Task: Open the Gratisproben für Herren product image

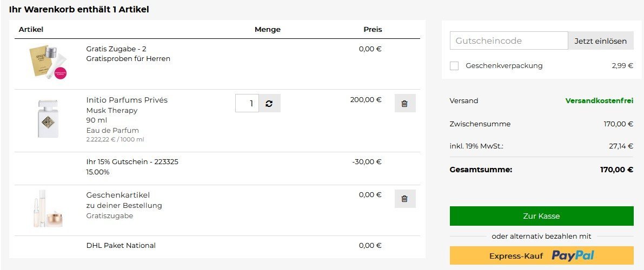Action: 48,62
